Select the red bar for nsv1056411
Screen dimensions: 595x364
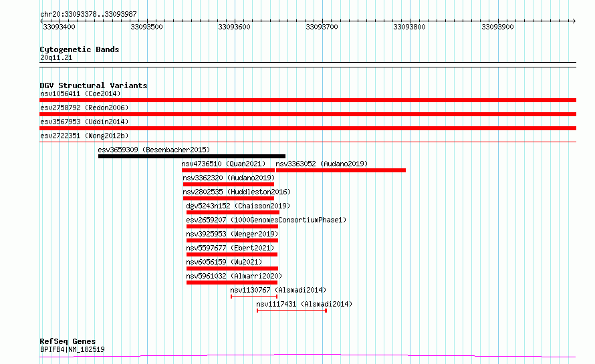pyautogui.click(x=308, y=100)
